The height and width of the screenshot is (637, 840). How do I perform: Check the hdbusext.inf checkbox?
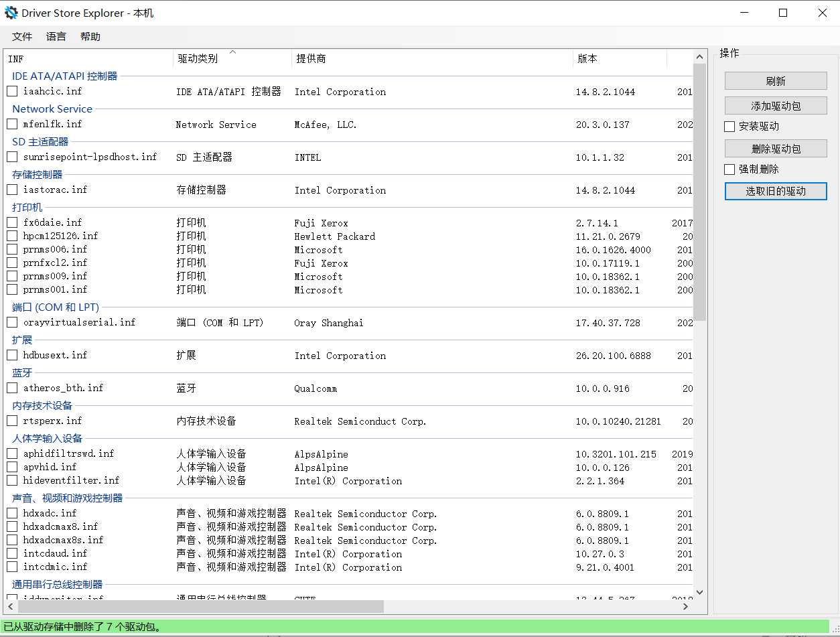pyautogui.click(x=12, y=355)
